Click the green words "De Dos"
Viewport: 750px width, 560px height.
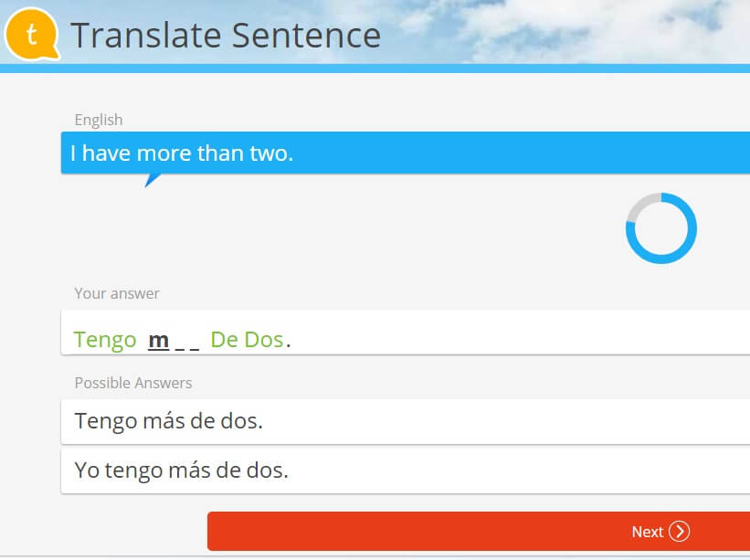(247, 340)
